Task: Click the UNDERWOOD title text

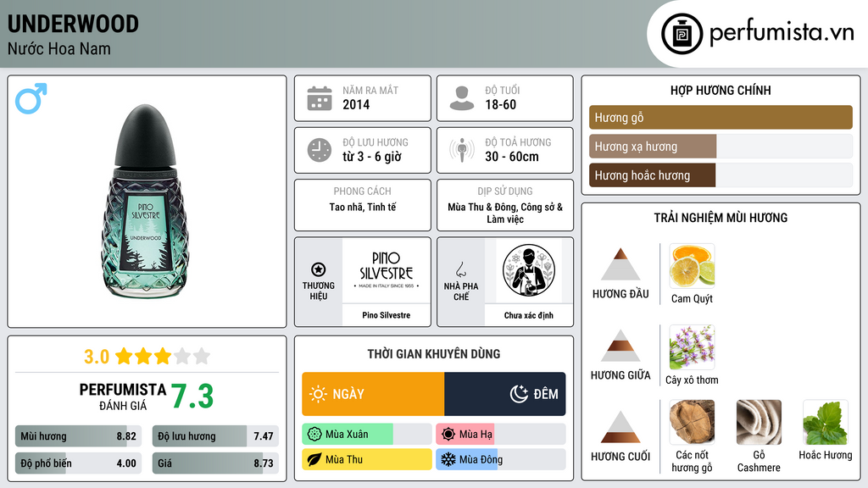Action: point(73,25)
